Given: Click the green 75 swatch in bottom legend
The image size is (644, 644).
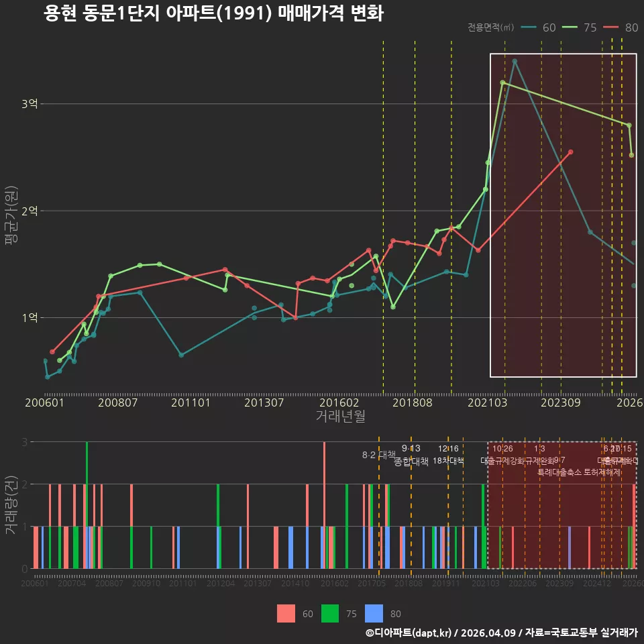Looking at the screenshot, I should pyautogui.click(x=330, y=614).
